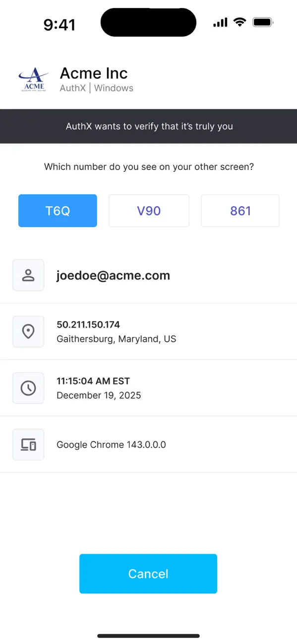Tap the Google Chrome 143.0.0.0 text
297x644 pixels.
click(x=111, y=445)
